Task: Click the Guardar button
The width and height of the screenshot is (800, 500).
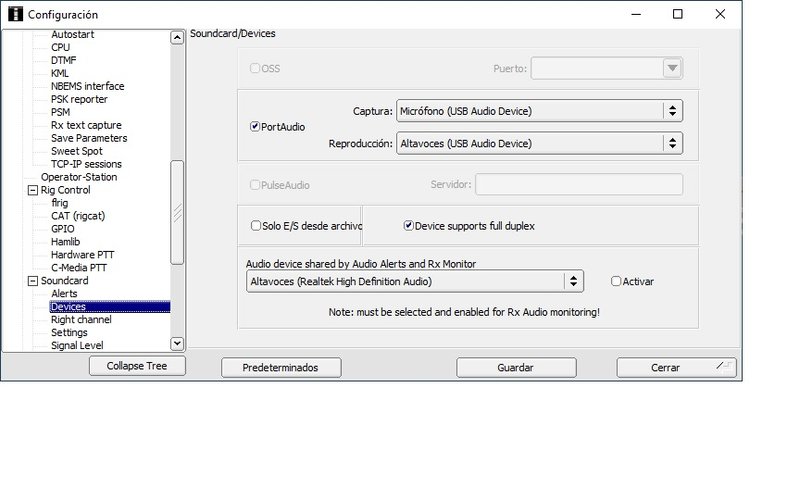Action: [516, 367]
